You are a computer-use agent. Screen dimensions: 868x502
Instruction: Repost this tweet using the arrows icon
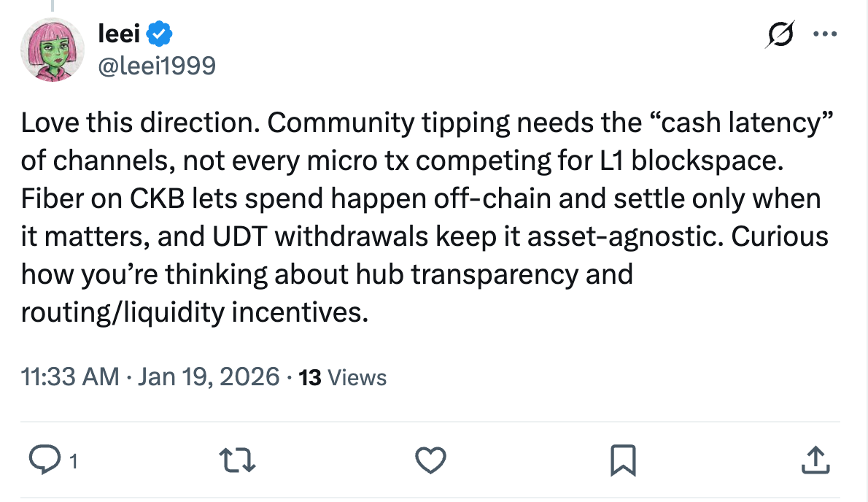238,459
